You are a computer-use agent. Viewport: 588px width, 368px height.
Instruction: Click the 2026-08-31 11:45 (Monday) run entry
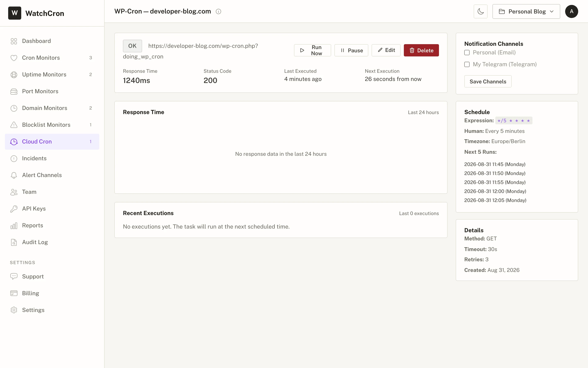pyautogui.click(x=495, y=165)
